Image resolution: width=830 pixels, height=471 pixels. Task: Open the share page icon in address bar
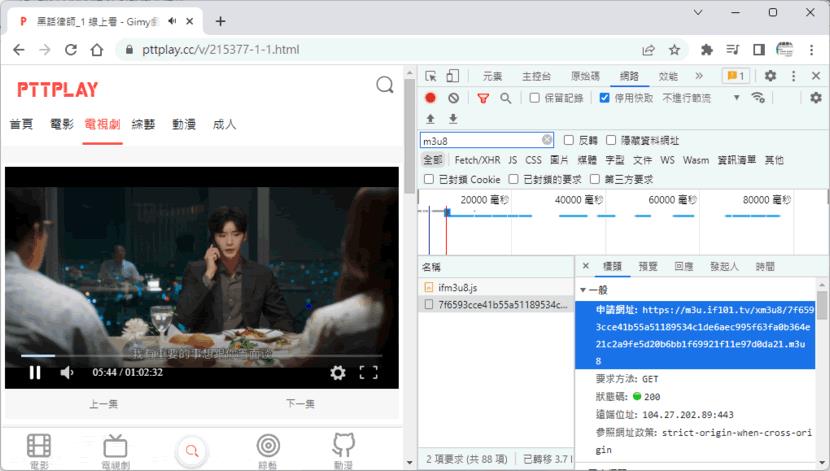(x=648, y=50)
